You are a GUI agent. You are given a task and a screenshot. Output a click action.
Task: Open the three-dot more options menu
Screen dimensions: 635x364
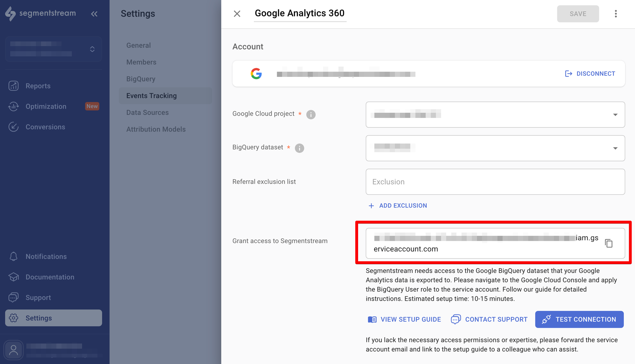tap(616, 14)
